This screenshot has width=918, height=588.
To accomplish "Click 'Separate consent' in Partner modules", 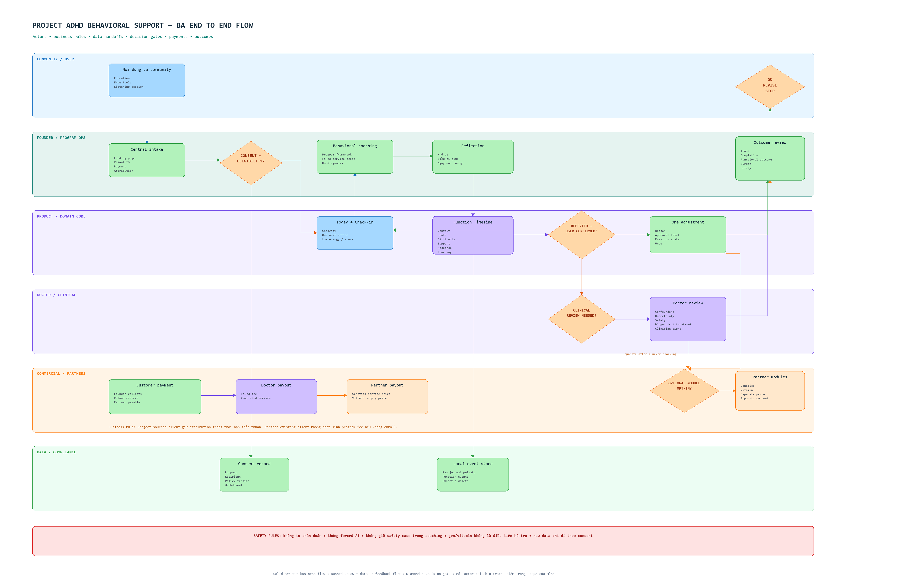I will [754, 399].
